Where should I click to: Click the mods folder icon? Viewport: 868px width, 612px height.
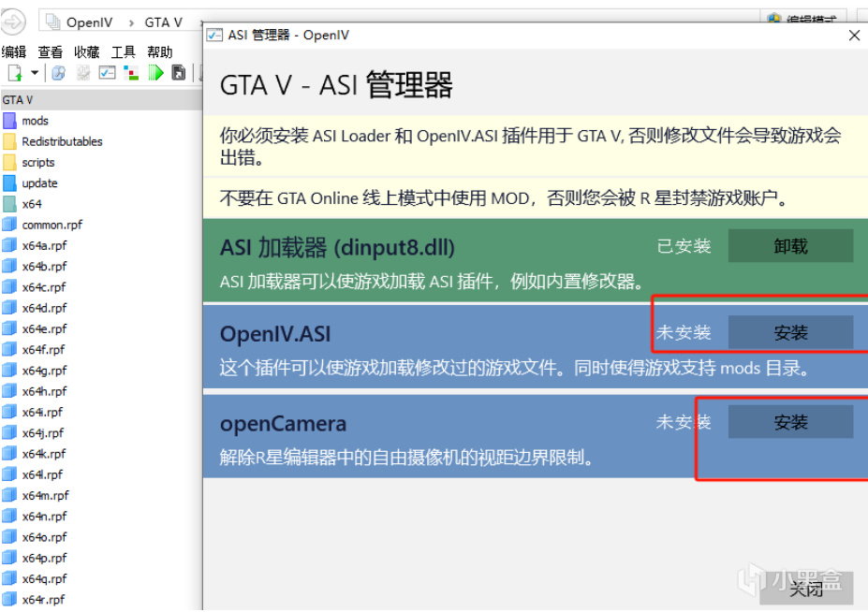pyautogui.click(x=9, y=121)
